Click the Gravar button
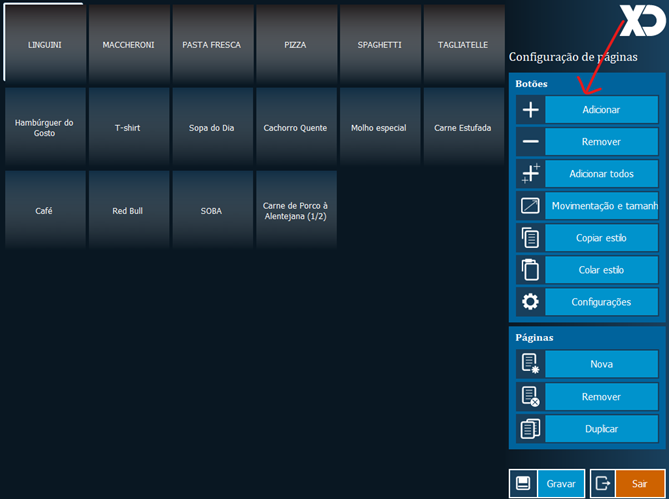The width and height of the screenshot is (669, 499). 560,484
